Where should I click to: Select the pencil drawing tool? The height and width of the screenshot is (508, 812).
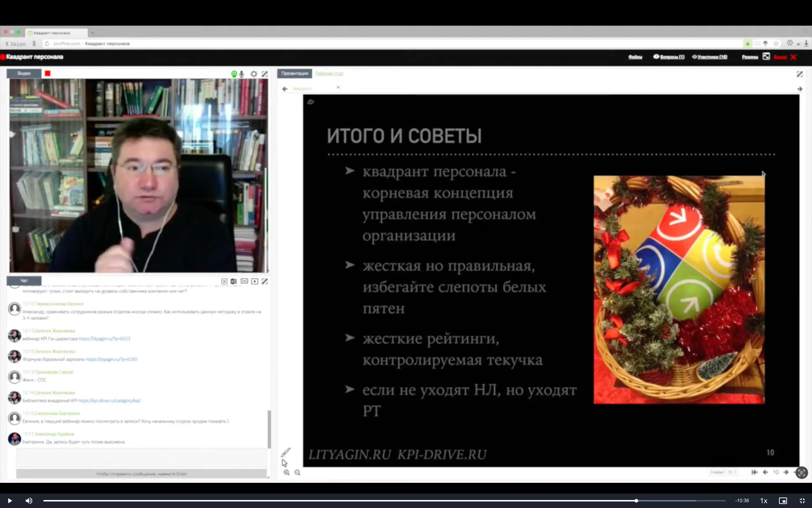click(286, 452)
